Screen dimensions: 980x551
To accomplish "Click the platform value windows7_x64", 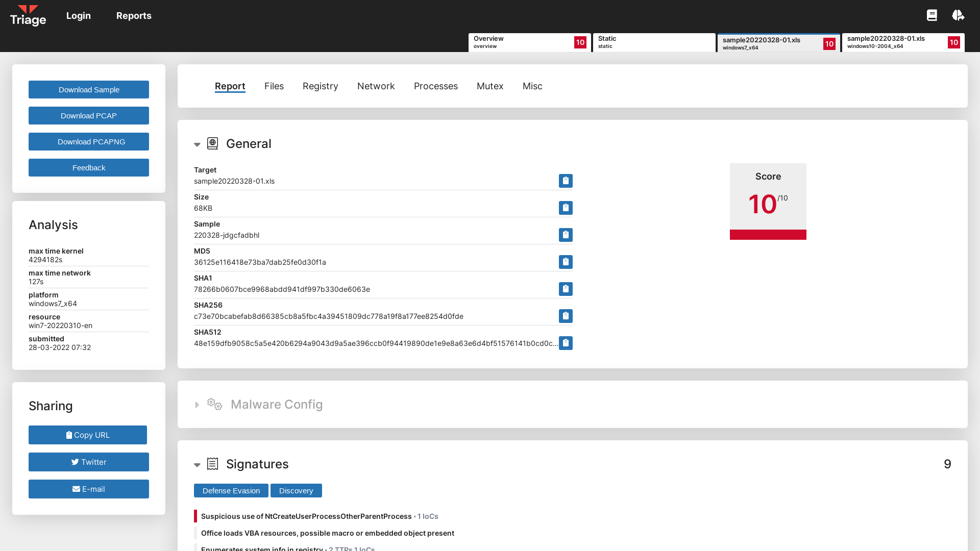I will pos(53,304).
